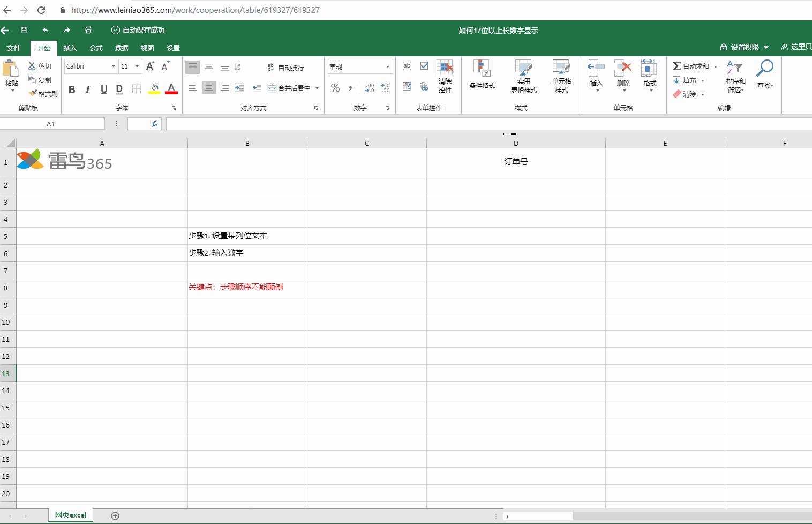812x524 pixels.
Task: Insert a hyperlink control
Action: point(424,86)
